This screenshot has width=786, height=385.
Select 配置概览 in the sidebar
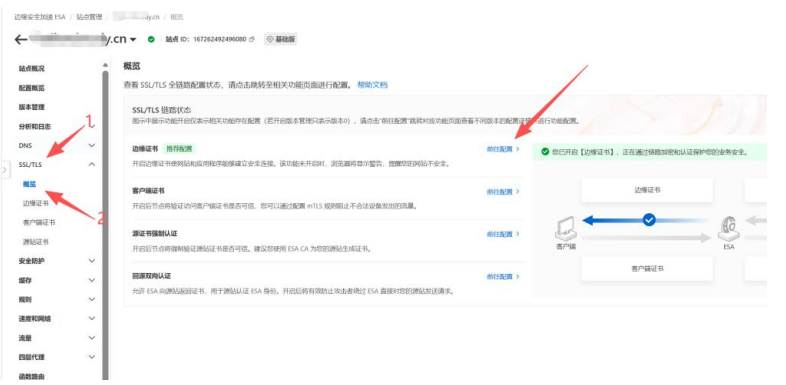(32, 88)
